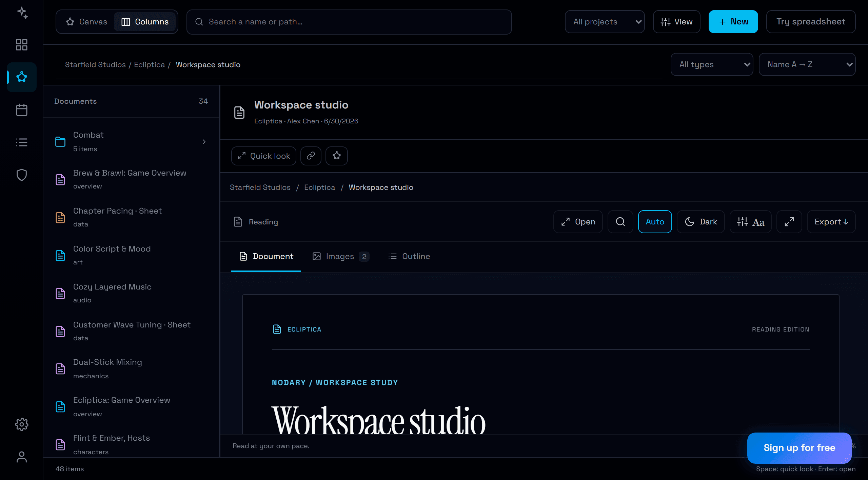
Task: Open settings gear icon in sidebar
Action: point(22,424)
